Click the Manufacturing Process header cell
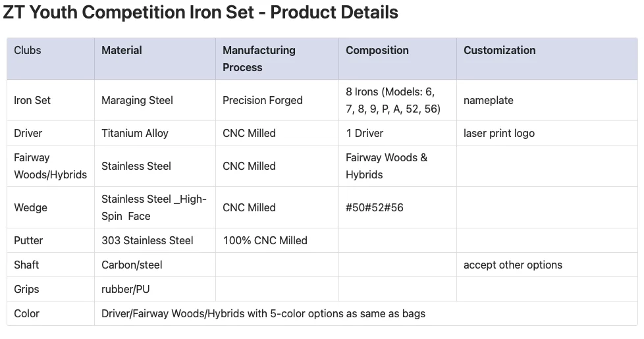Screen dimensions: 644x339 (x=259, y=59)
